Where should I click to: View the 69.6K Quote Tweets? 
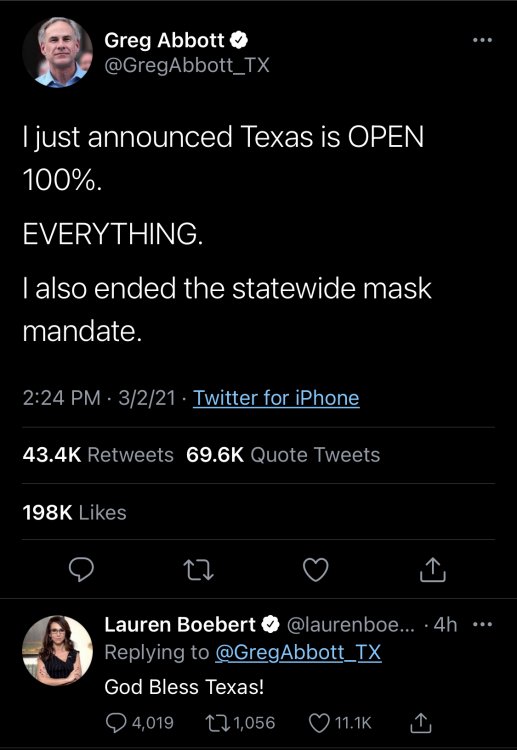pos(283,455)
